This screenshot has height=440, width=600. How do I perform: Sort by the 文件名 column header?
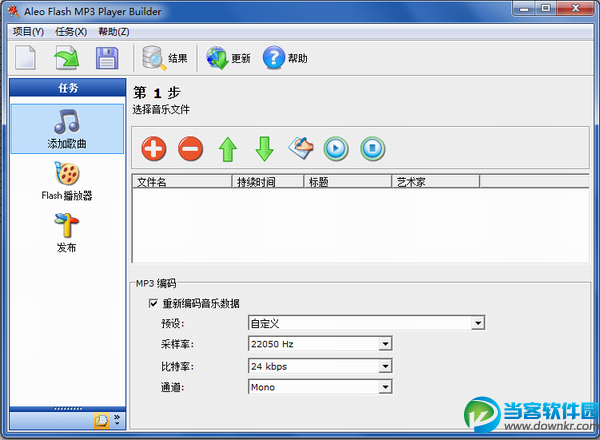tap(182, 182)
